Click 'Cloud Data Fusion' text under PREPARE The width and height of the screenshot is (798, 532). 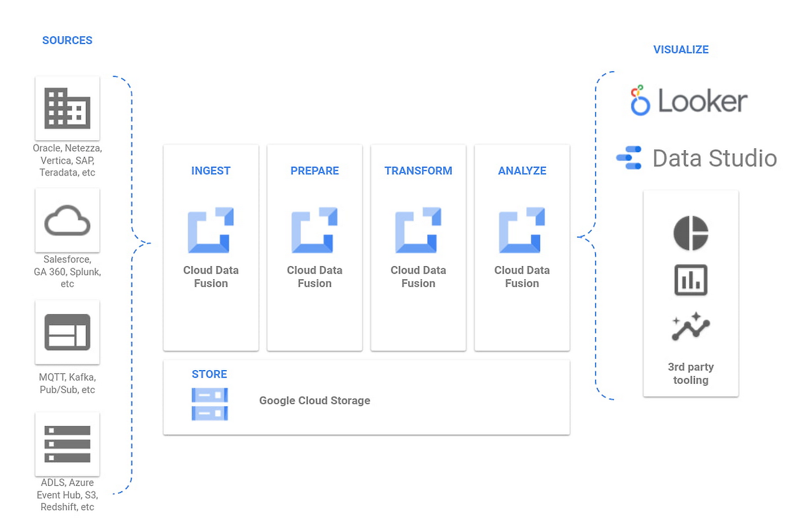coord(315,277)
